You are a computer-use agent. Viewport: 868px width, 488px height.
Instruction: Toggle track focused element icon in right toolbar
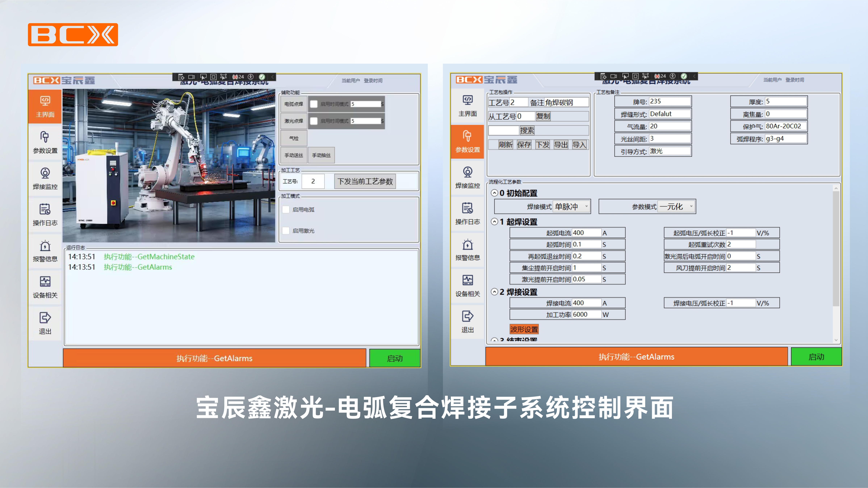tap(645, 76)
